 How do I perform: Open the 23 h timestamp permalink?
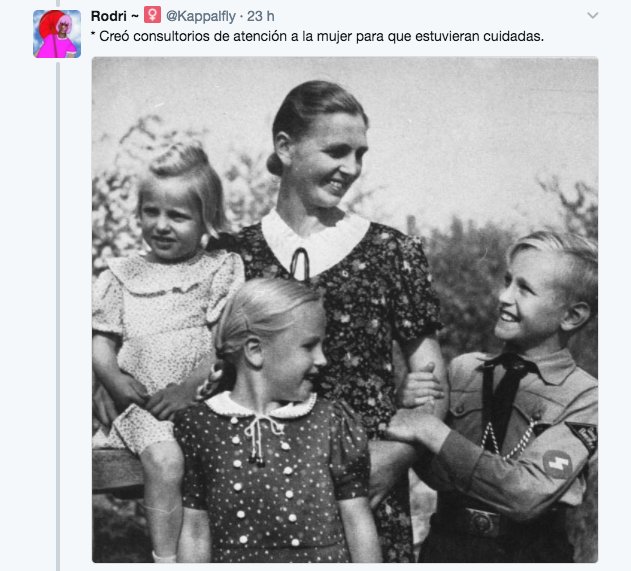pyautogui.click(x=260, y=16)
